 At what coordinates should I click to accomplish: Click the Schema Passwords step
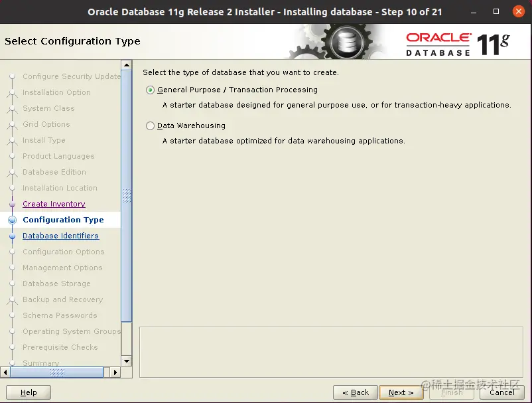(x=60, y=316)
